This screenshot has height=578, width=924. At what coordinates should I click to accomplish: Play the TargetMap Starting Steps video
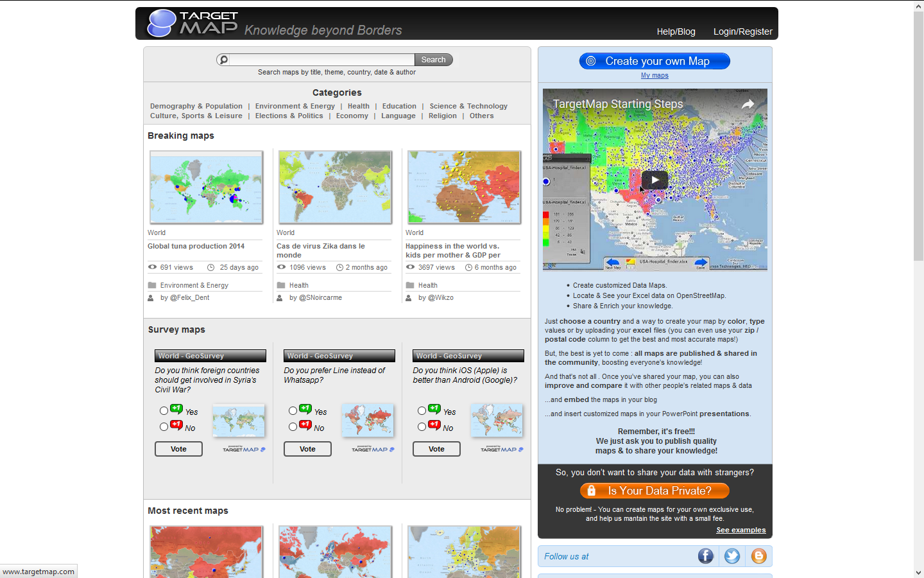pyautogui.click(x=654, y=180)
